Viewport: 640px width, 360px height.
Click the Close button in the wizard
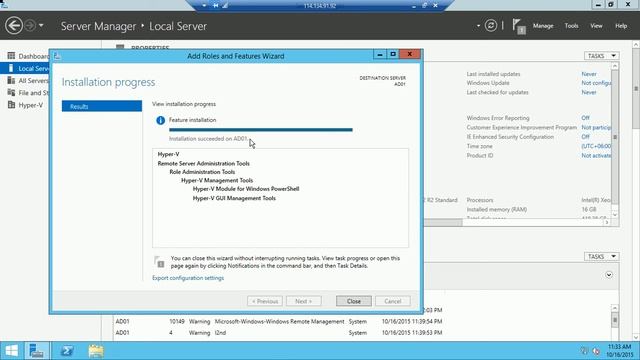(x=354, y=301)
